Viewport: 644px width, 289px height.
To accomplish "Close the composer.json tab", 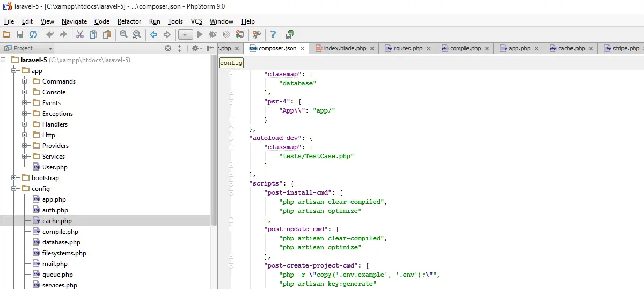I will pos(302,49).
